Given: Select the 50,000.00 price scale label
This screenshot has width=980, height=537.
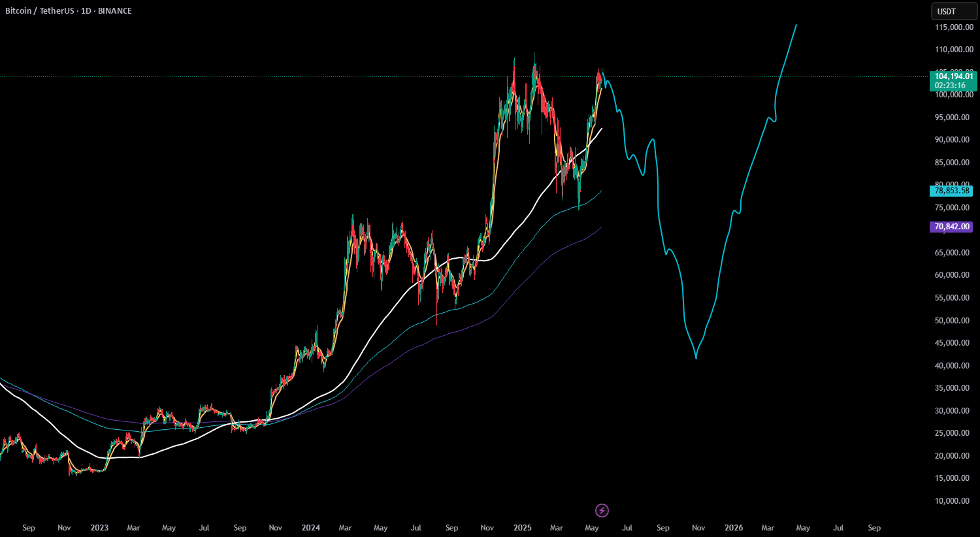Looking at the screenshot, I should tap(952, 320).
